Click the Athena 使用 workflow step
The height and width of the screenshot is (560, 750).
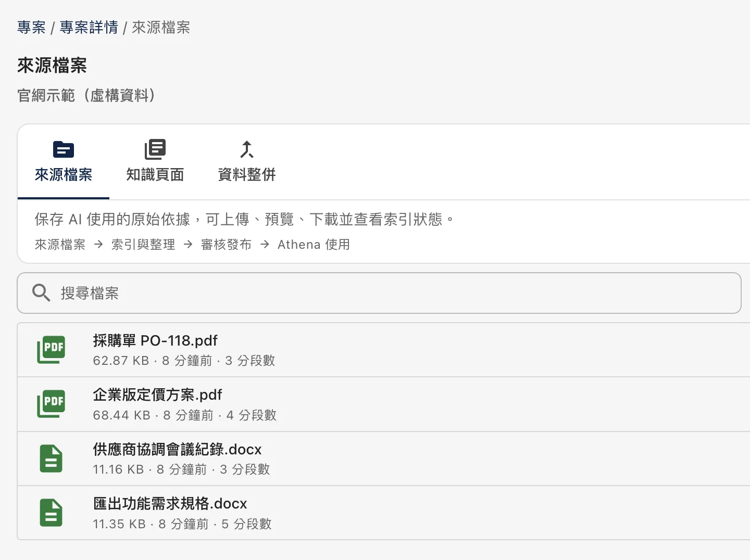[314, 245]
